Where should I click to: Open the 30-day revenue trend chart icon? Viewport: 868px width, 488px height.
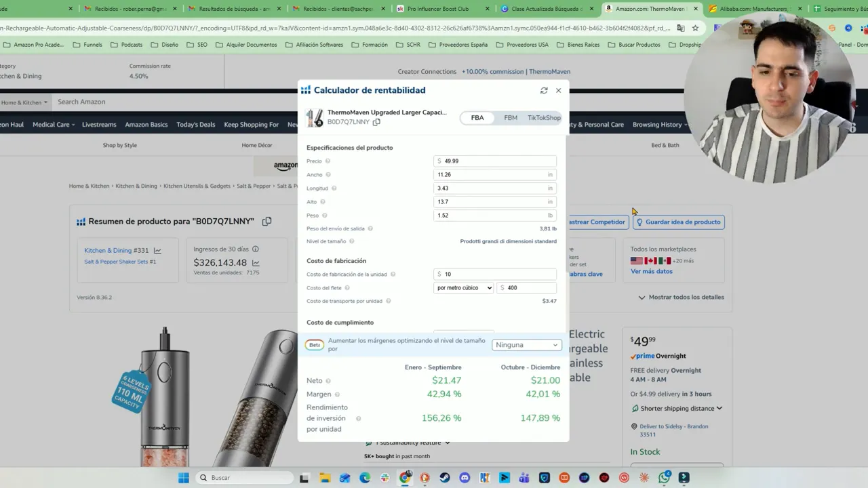(256, 263)
